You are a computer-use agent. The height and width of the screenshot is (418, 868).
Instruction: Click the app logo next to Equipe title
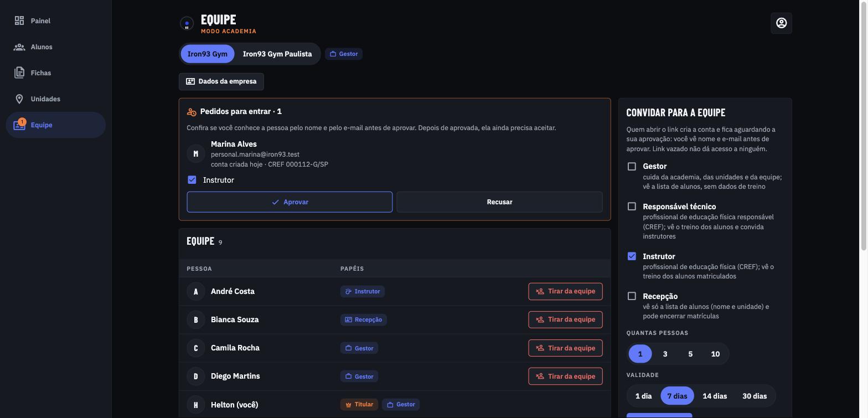tap(187, 23)
